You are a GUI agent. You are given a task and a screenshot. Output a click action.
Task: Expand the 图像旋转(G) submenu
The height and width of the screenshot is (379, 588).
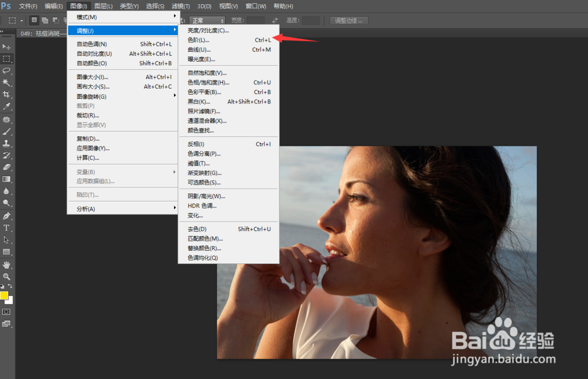coord(123,96)
